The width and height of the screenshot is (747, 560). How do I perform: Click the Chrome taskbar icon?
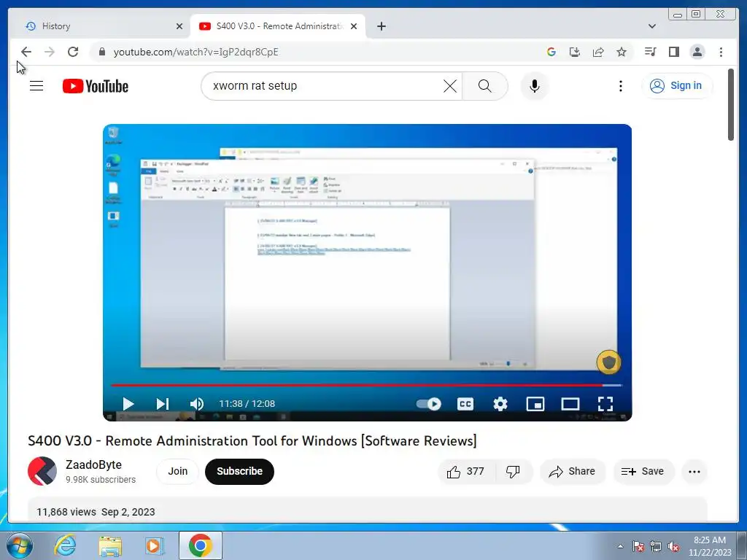coord(200,545)
